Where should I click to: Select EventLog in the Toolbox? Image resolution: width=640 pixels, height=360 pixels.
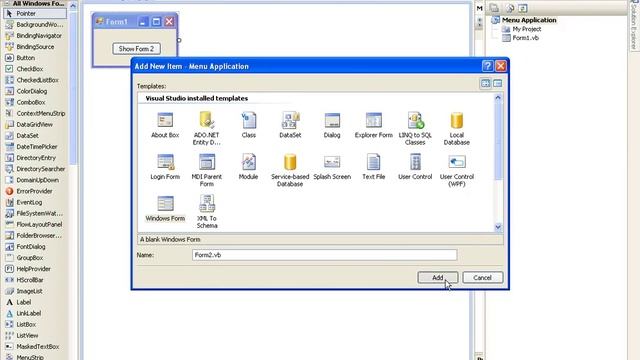(35, 202)
